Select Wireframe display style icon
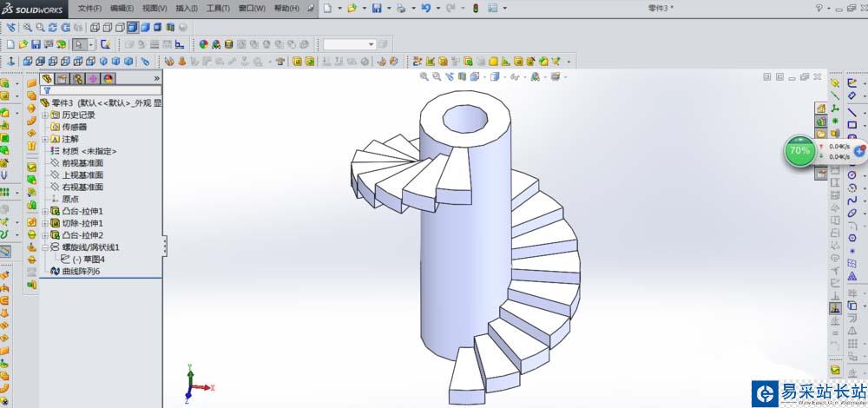The height and width of the screenshot is (408, 868). (x=94, y=27)
